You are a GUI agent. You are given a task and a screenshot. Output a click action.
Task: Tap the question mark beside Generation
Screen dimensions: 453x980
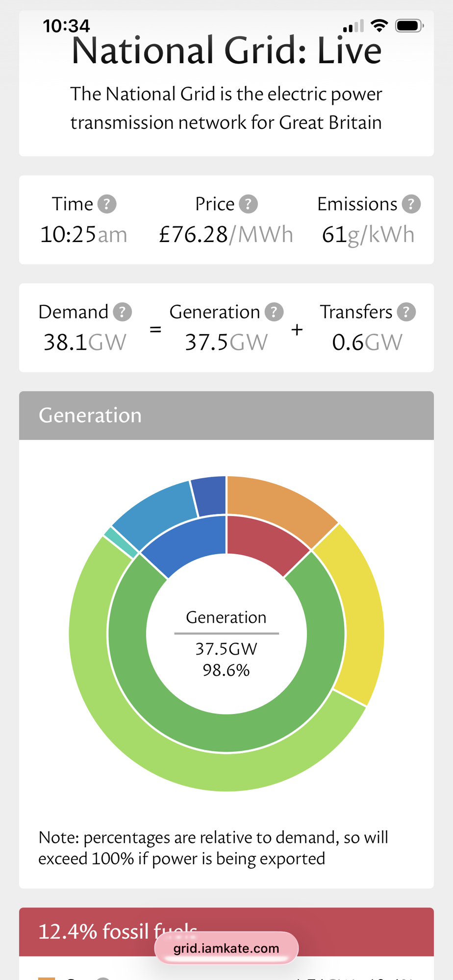click(274, 312)
